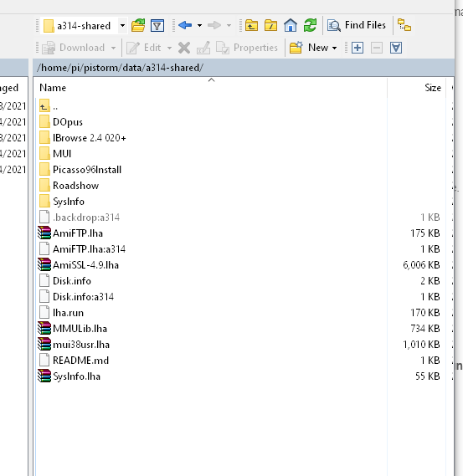Click the plus Select Files icon

coord(358,48)
